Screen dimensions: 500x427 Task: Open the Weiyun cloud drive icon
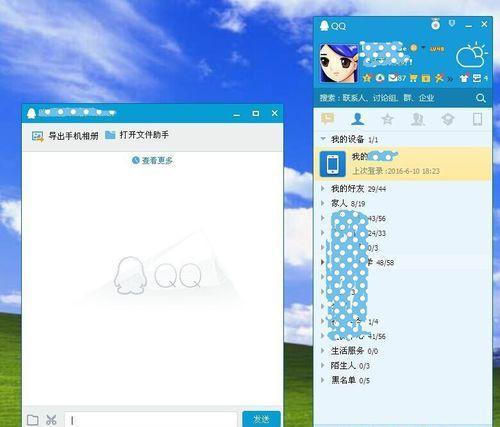(380, 78)
